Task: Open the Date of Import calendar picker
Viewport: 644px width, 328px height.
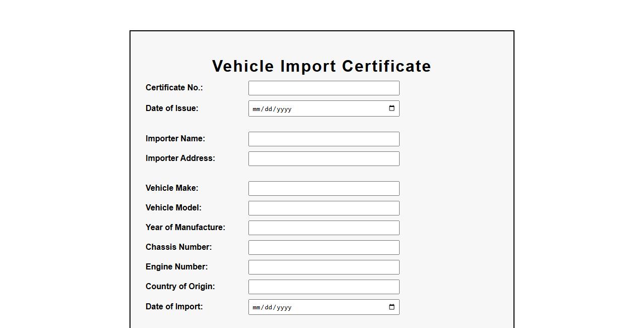Action: [392, 307]
